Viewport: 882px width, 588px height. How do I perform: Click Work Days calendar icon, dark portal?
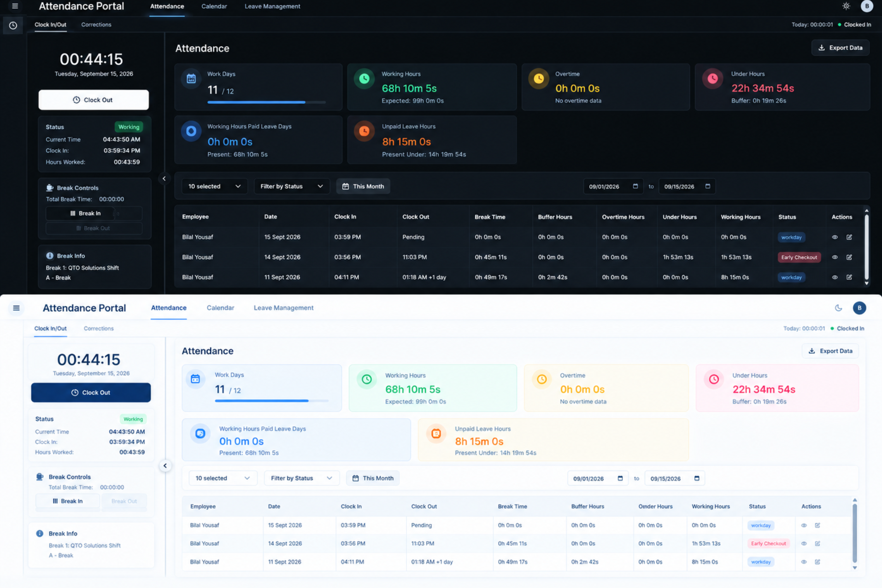click(191, 78)
